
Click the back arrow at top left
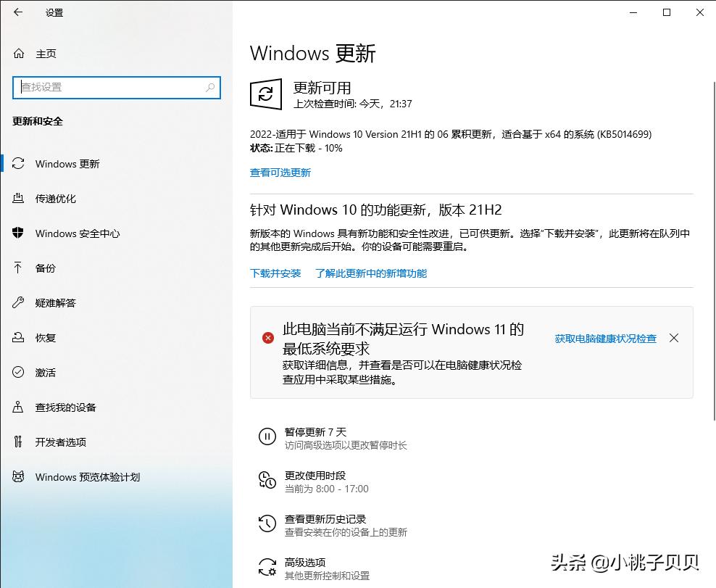pos(17,12)
